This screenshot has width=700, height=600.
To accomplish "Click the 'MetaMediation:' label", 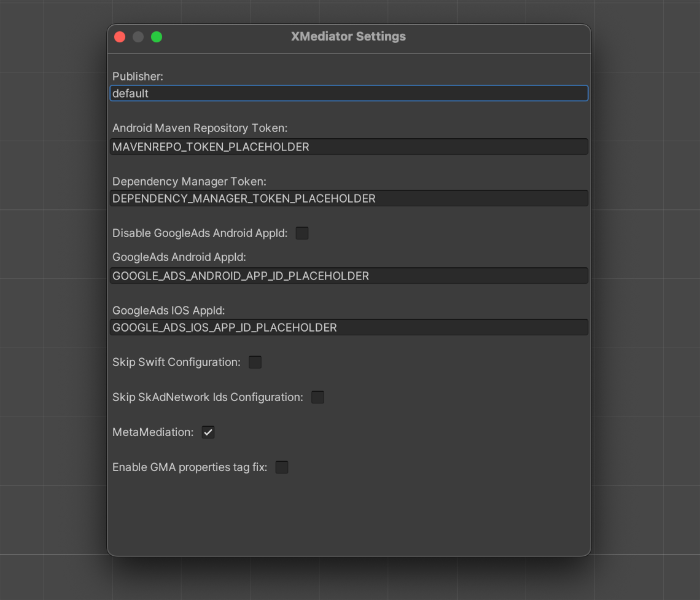I will tap(153, 432).
